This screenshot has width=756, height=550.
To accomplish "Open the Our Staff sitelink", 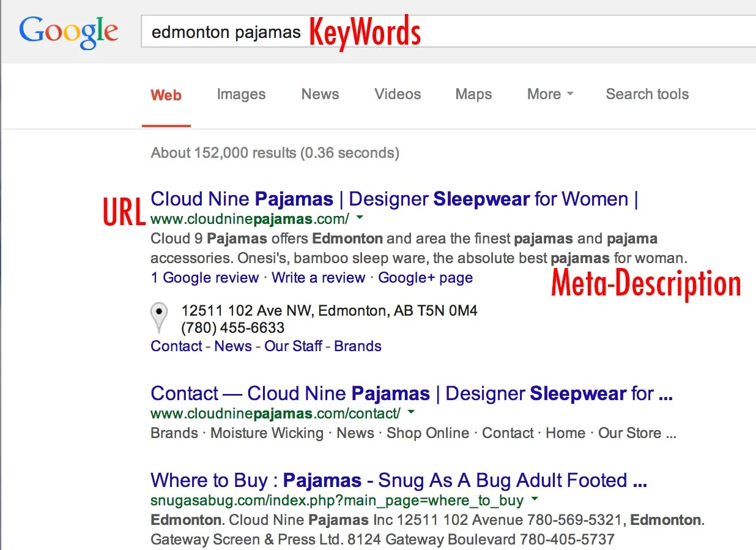I will (293, 346).
